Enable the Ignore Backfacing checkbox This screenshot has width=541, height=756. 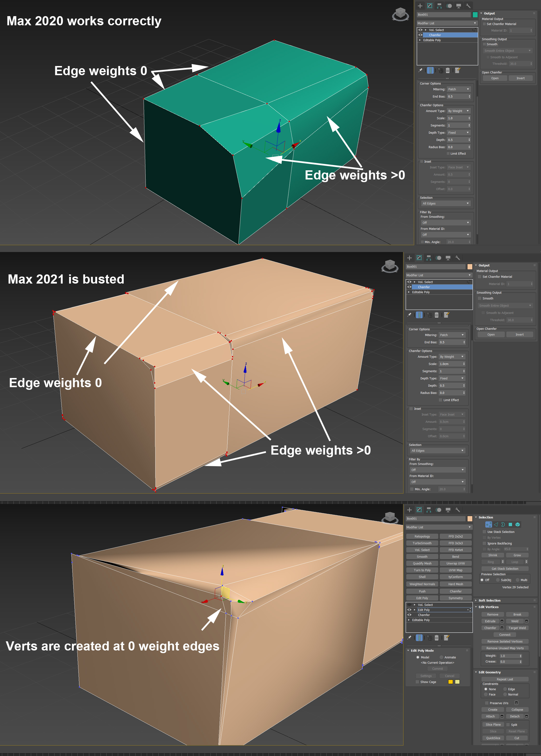[x=484, y=543]
